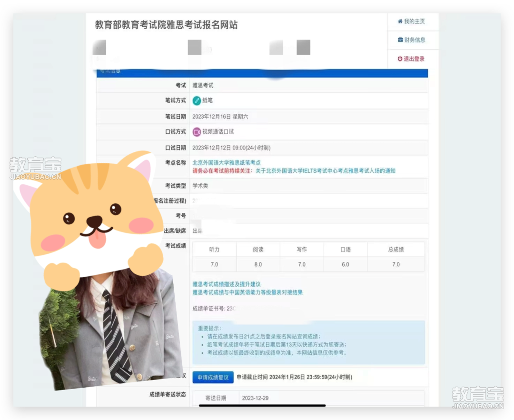Click the 成绩单寄送状态 label
This screenshot has width=514, height=420.
pyautogui.click(x=168, y=394)
